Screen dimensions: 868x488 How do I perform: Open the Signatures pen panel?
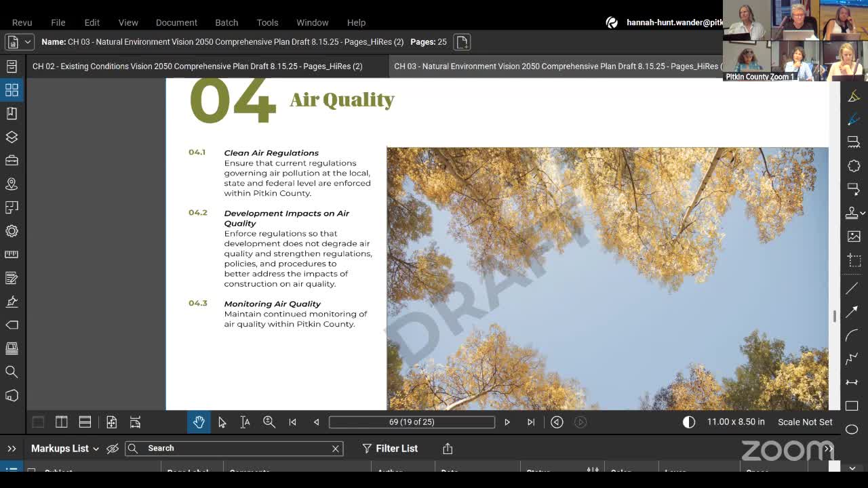pos(12,302)
